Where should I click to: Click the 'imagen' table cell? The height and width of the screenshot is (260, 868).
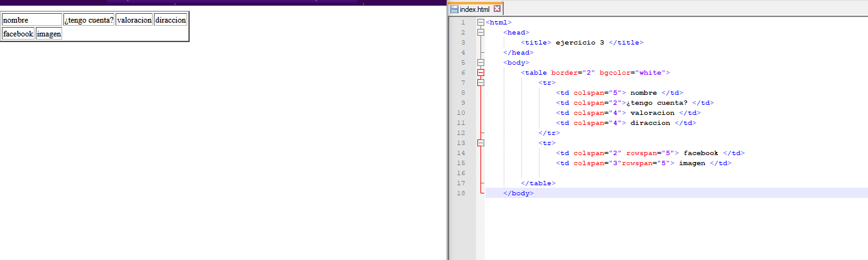click(x=49, y=34)
